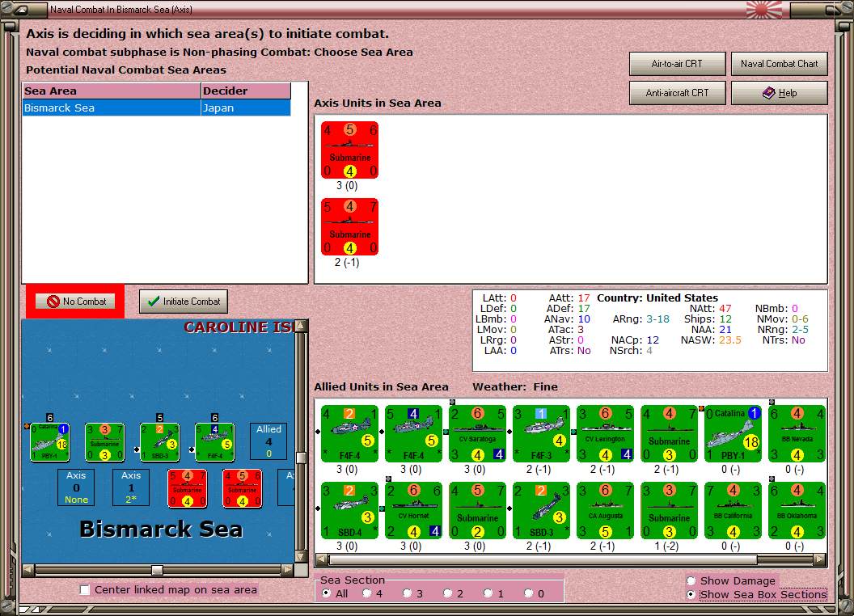Select Axis Submarine counter with strength 4 5 6

(349, 150)
